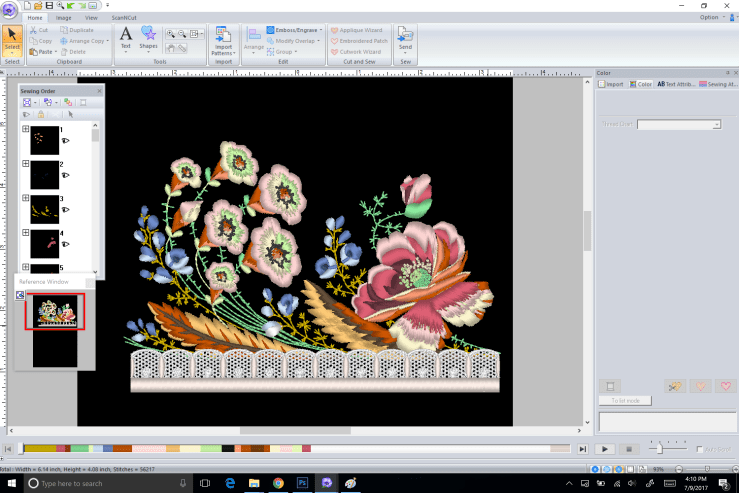
Task: Open the Thread Chart combo box
Action: point(678,124)
